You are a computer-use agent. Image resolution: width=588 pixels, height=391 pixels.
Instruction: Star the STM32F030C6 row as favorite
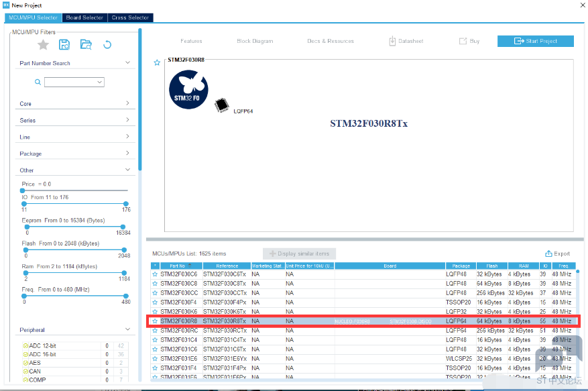155,274
